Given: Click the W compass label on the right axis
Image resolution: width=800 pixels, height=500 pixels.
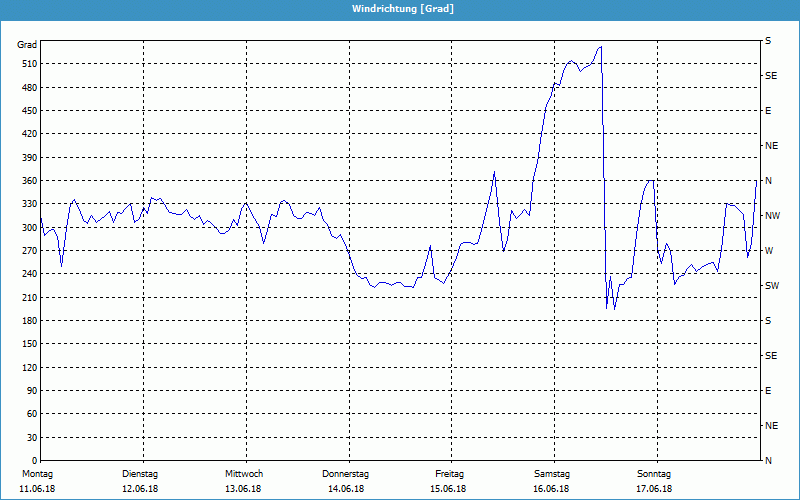Looking at the screenshot, I should [768, 250].
